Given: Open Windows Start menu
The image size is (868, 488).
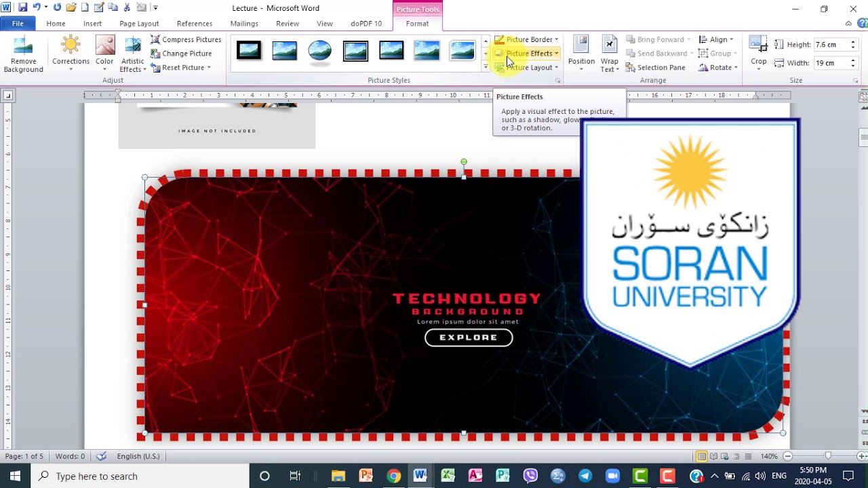Looking at the screenshot, I should pos(16,476).
